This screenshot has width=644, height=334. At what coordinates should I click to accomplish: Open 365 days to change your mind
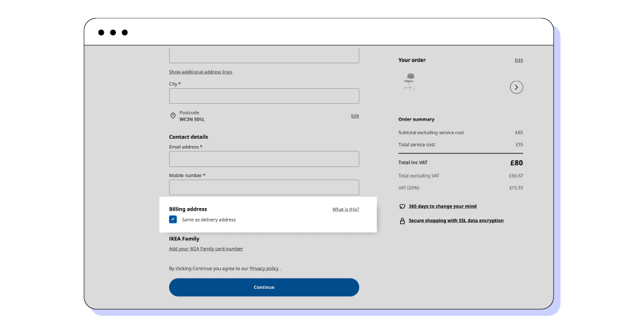tap(442, 207)
